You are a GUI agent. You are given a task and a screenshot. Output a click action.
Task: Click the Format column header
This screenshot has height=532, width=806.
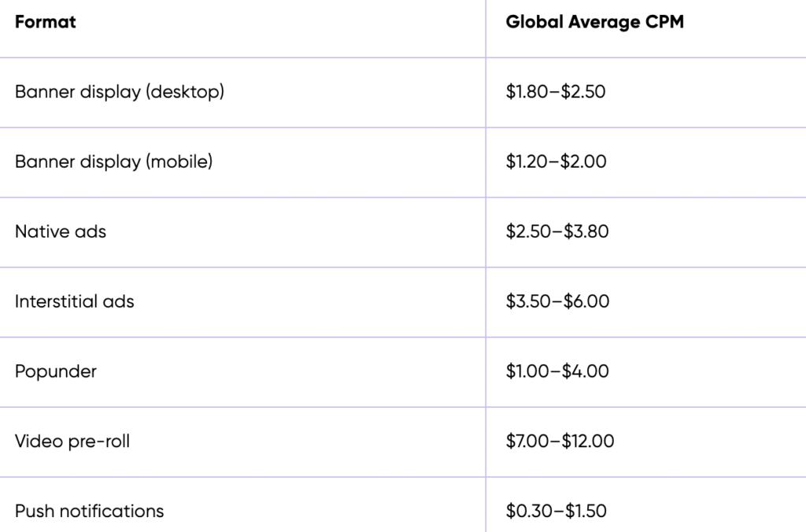click(46, 22)
